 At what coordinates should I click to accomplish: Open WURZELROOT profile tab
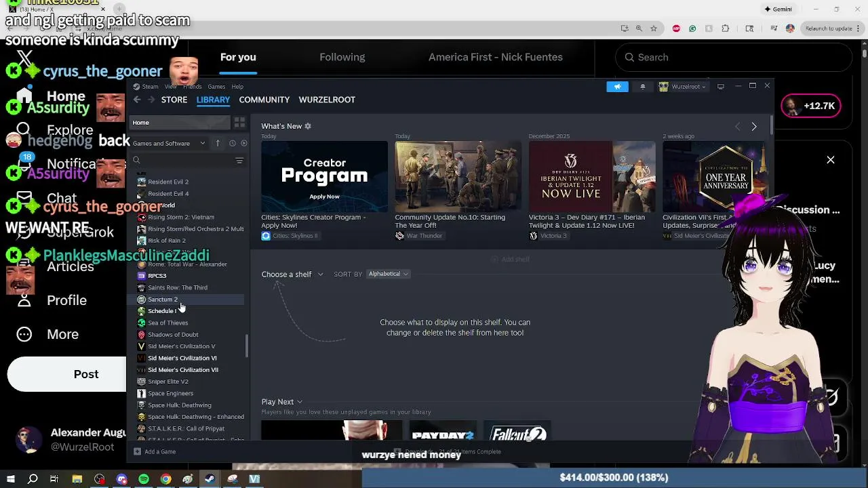(x=327, y=100)
